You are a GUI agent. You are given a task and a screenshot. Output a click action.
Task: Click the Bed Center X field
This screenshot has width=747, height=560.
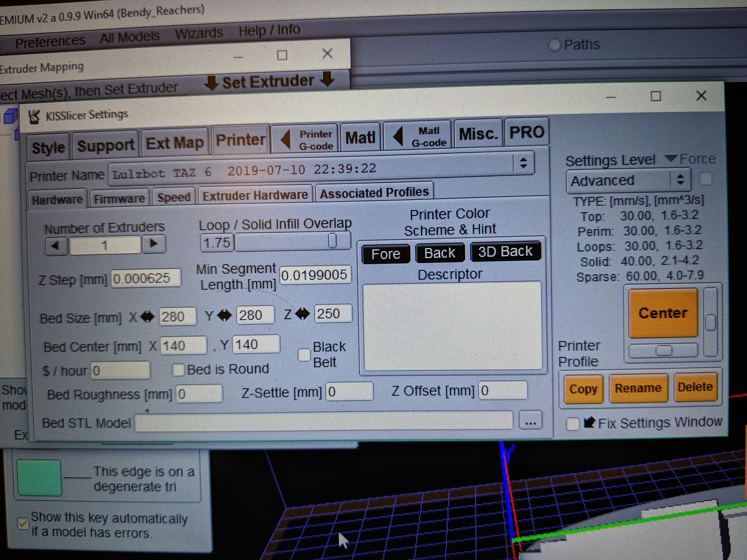pos(183,346)
